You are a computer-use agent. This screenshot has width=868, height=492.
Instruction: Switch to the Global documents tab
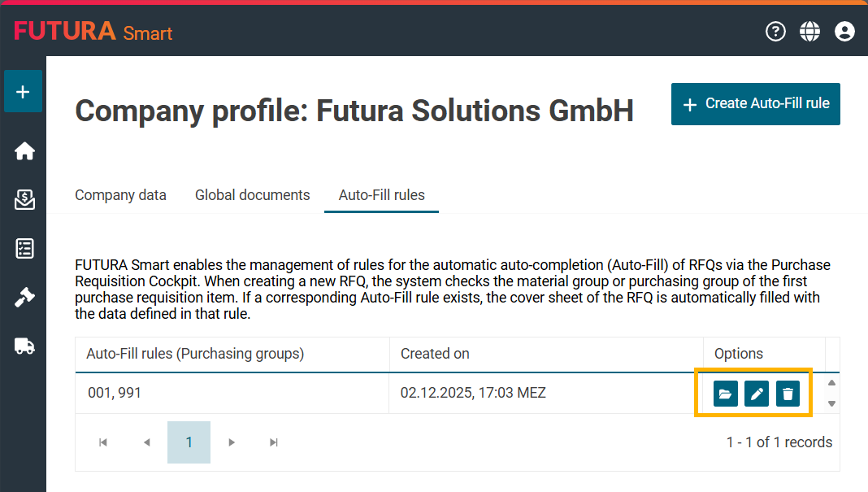(x=252, y=195)
